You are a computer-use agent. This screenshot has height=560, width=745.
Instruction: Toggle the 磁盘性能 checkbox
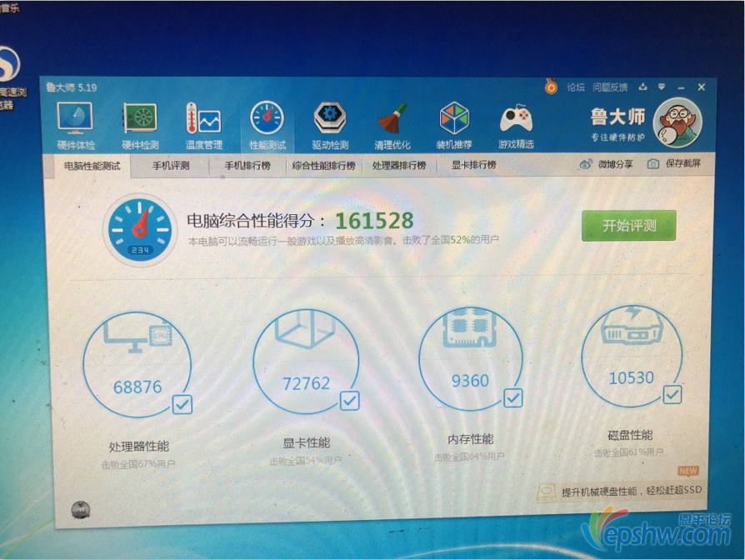pyautogui.click(x=672, y=394)
